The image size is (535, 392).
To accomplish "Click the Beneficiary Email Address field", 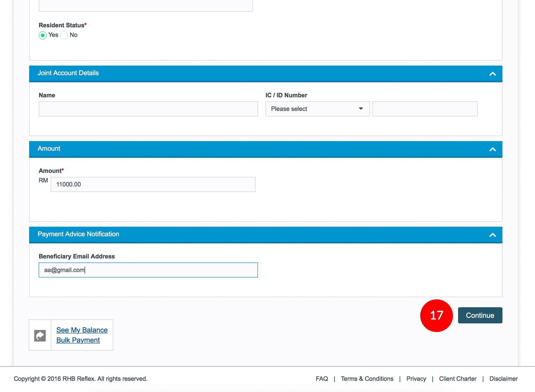I will 148,270.
